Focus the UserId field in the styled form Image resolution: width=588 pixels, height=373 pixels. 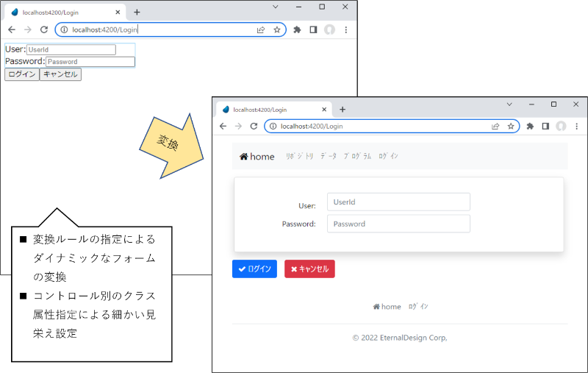(398, 202)
